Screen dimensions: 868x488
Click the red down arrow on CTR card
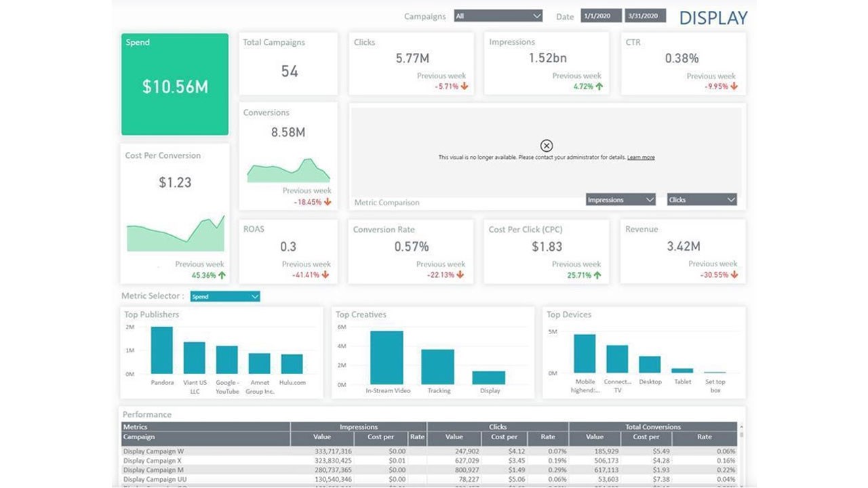click(x=734, y=87)
